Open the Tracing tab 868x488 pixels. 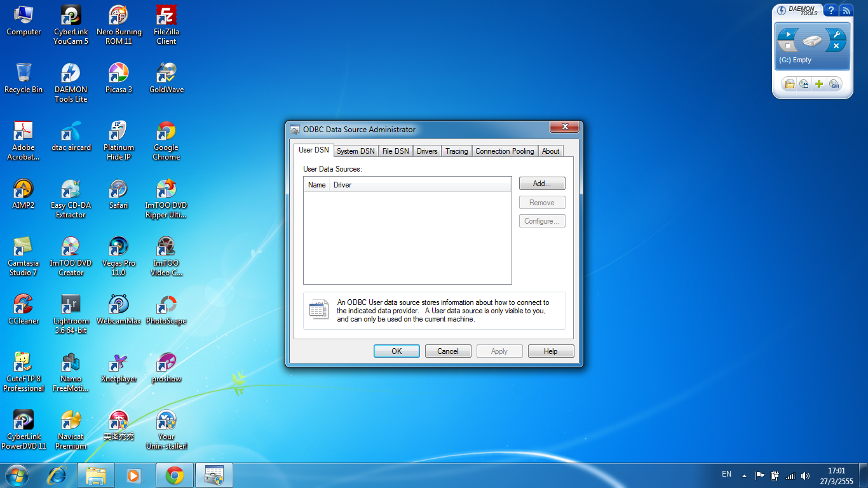coord(456,151)
